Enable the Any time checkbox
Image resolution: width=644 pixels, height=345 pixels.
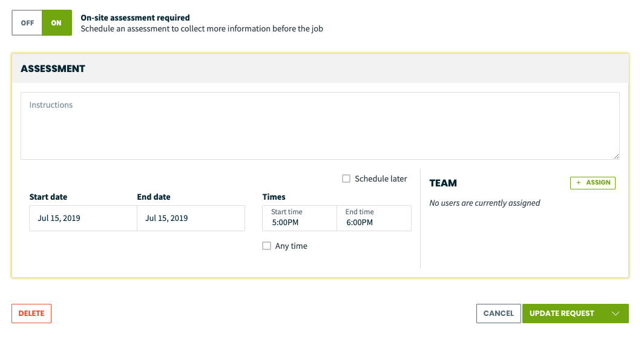tap(266, 246)
